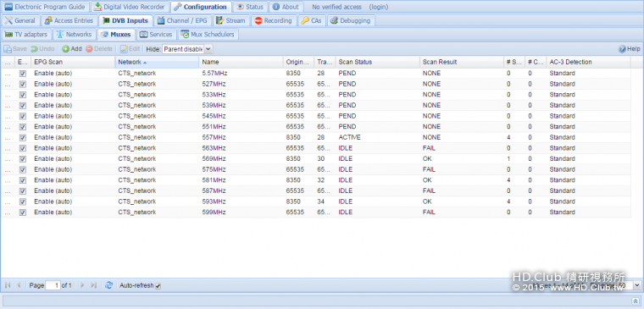Toggle enabled checkbox for 569MHz mux
This screenshot has width=644, height=309.
pyautogui.click(x=23, y=159)
